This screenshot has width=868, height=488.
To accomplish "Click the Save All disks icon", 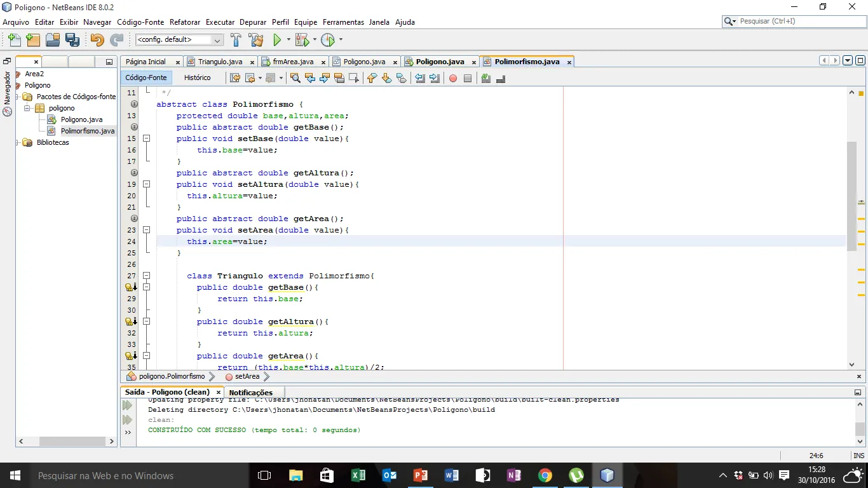I will [72, 40].
